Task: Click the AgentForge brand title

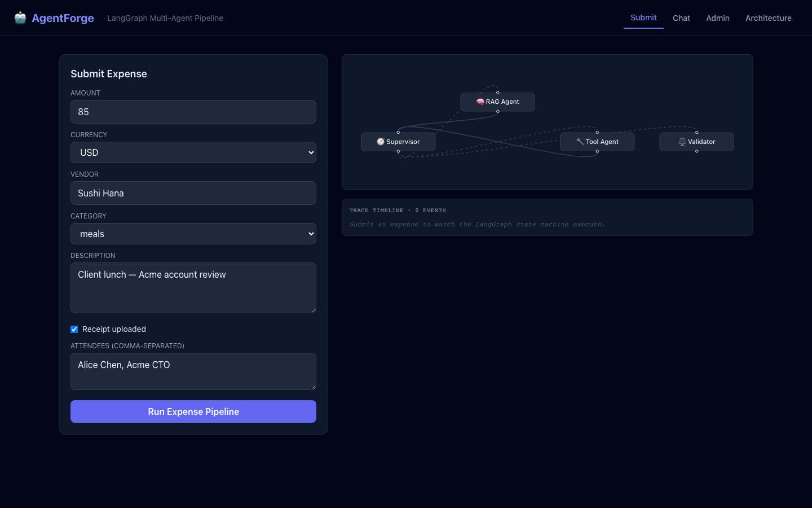Action: click(63, 18)
